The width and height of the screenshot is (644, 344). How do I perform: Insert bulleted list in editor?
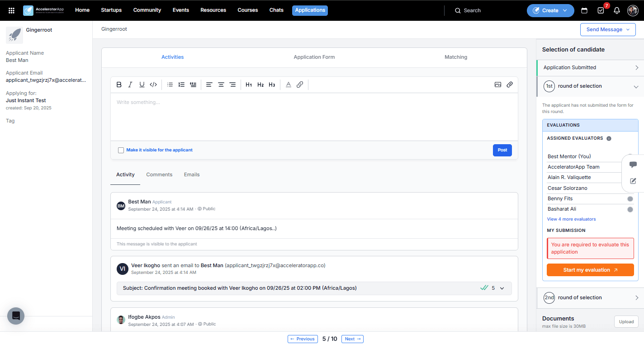170,85
